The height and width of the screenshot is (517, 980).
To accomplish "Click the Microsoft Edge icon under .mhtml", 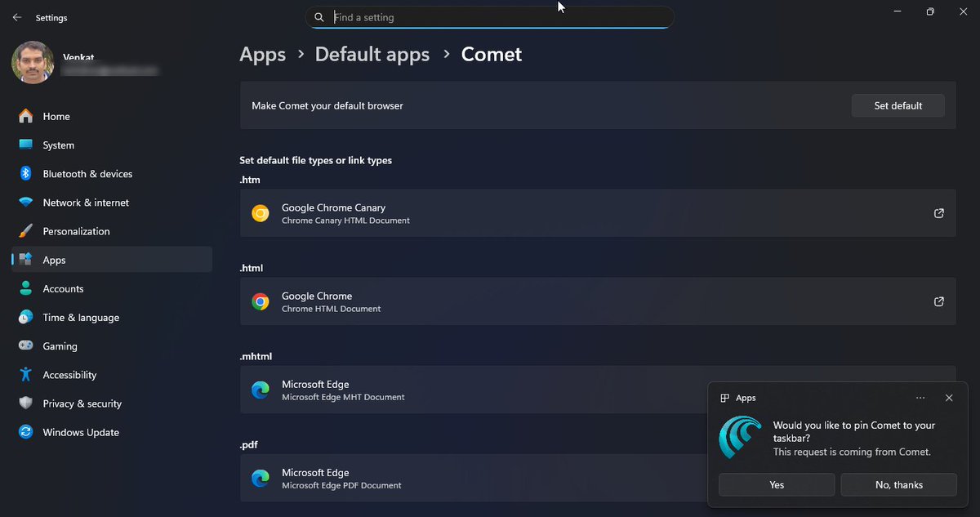I will pyautogui.click(x=260, y=390).
